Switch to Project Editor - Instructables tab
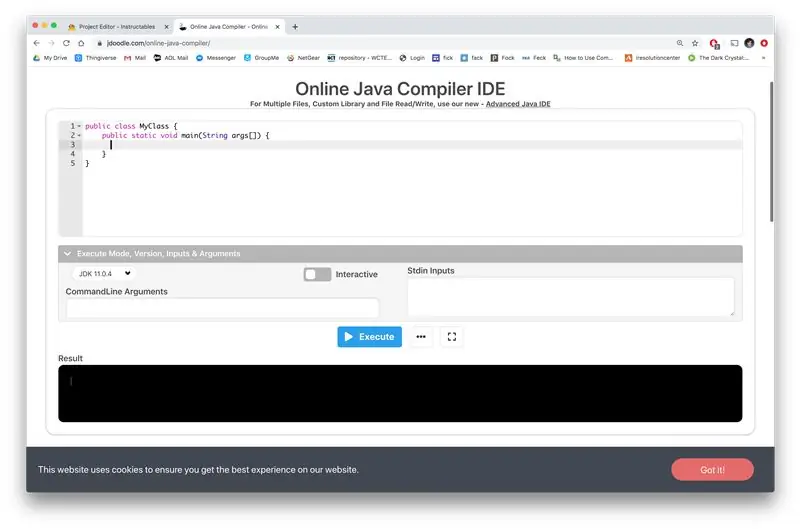 pyautogui.click(x=117, y=27)
